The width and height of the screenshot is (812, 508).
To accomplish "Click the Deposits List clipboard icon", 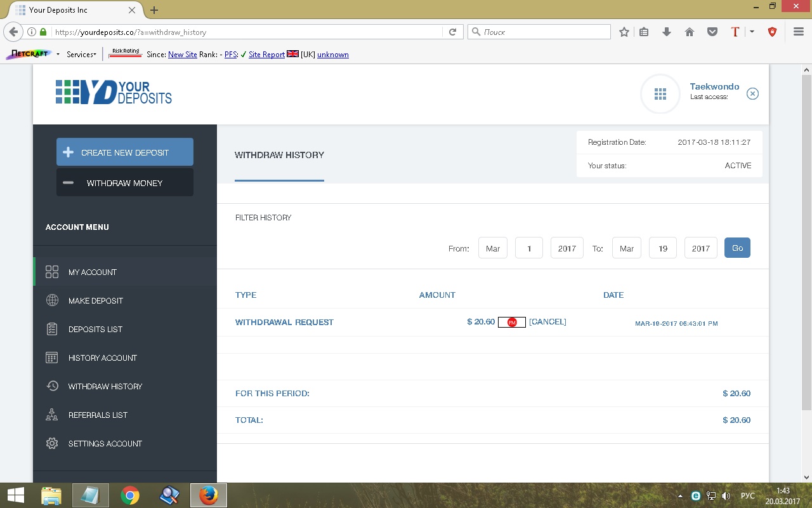I will (52, 329).
